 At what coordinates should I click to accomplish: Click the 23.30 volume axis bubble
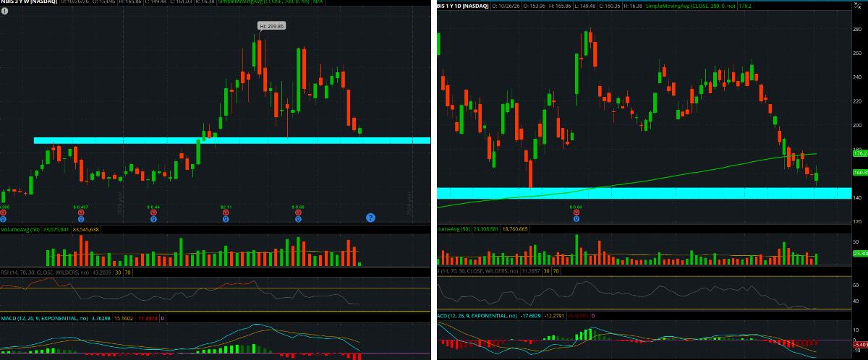pos(860,254)
